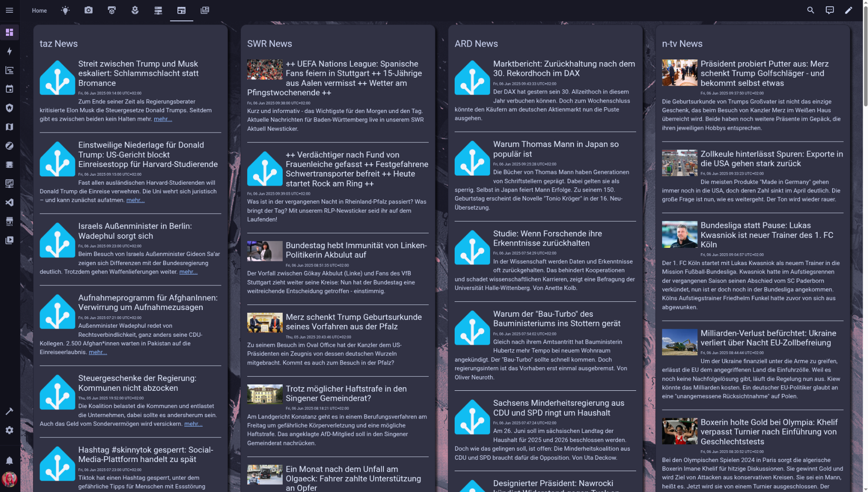Click 'Marktbericht: Zurückhaltung' ARD headline

[564, 69]
